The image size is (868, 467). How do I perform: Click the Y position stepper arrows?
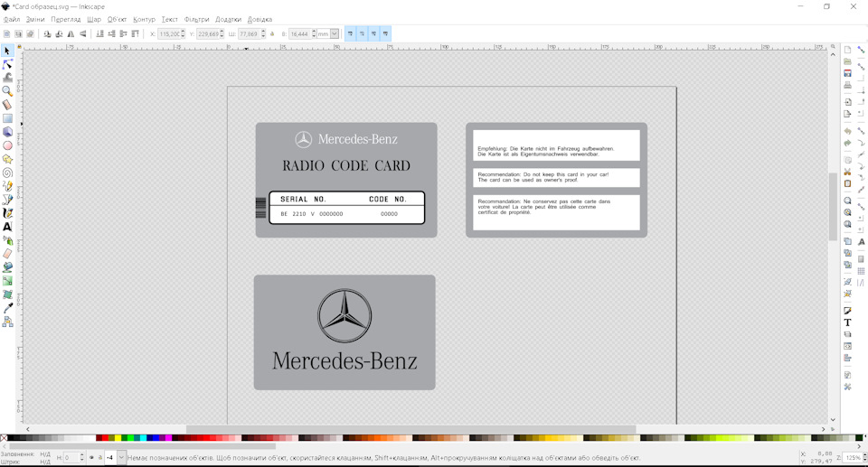coord(222,33)
